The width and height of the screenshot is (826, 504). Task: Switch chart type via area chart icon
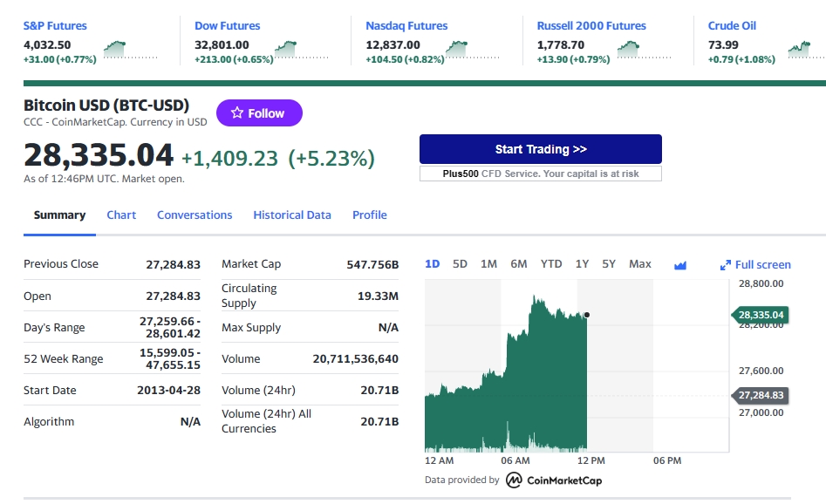click(x=680, y=265)
